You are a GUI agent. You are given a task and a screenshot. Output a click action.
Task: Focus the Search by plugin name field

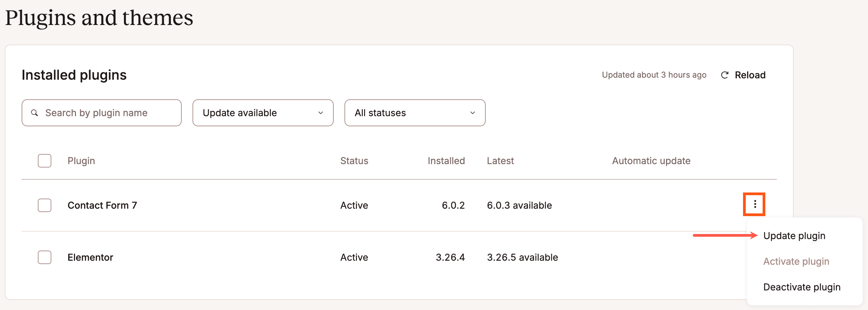(x=108, y=113)
